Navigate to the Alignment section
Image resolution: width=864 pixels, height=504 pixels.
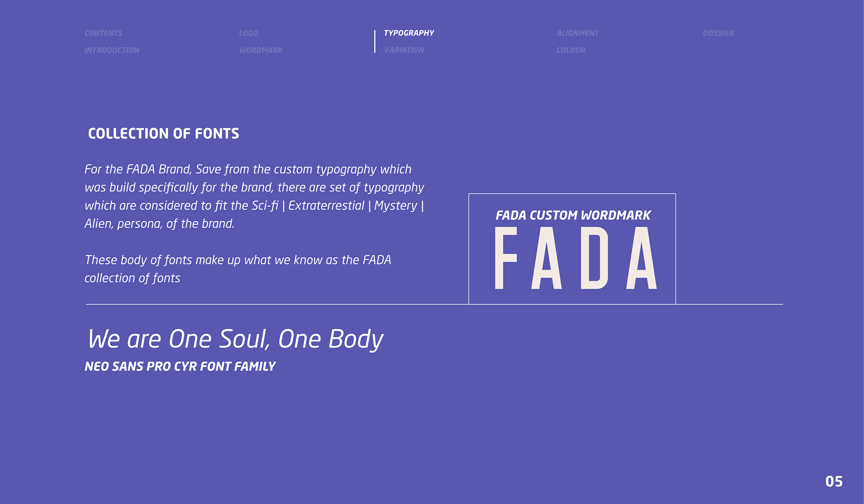click(x=577, y=33)
